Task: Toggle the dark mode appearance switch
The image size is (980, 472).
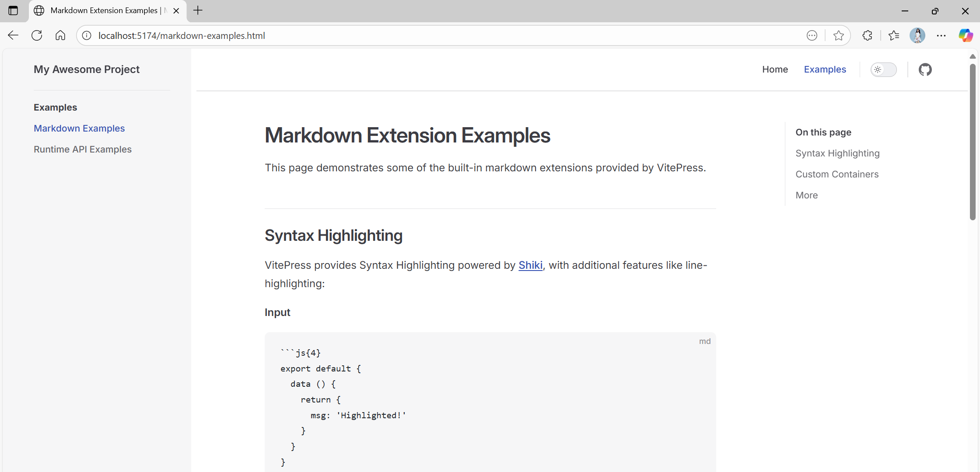Action: pyautogui.click(x=883, y=69)
